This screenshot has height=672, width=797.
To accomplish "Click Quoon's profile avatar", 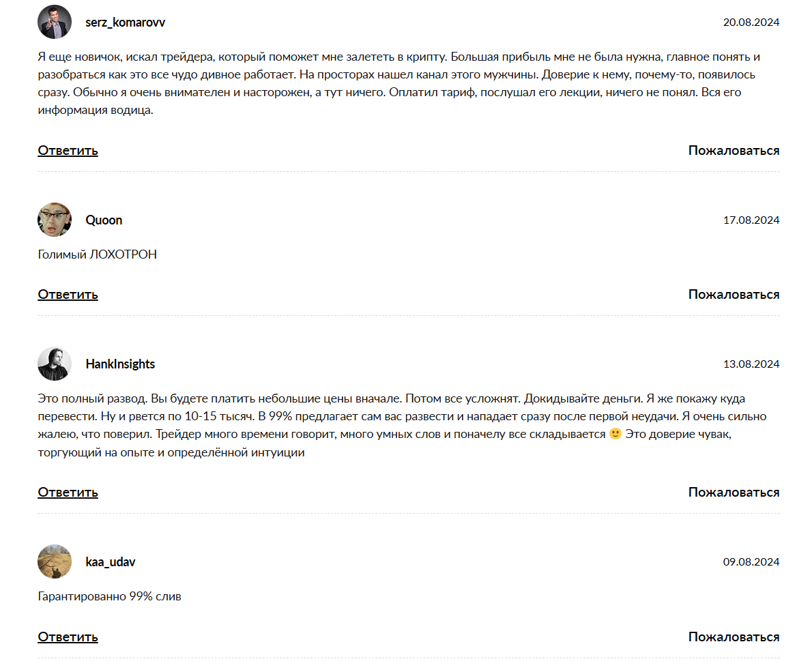I will (x=55, y=220).
